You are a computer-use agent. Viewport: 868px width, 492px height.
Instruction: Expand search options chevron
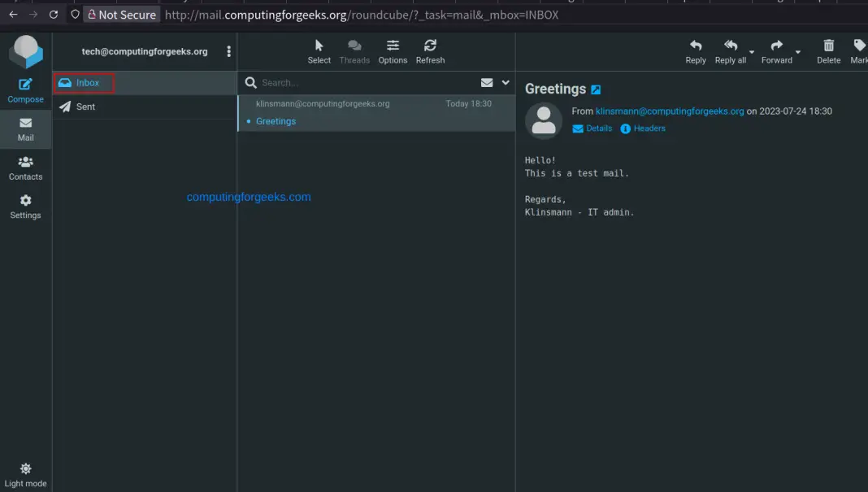point(506,82)
